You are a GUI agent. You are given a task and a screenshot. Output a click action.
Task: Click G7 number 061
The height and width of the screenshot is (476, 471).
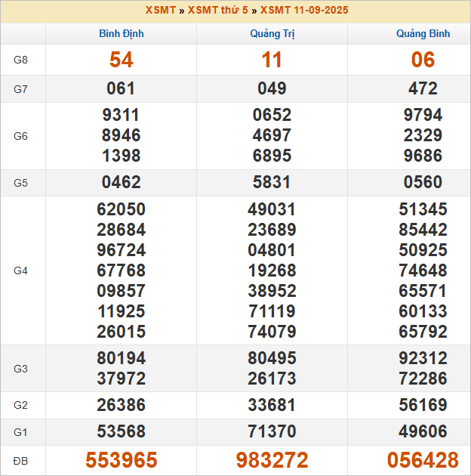coord(121,88)
